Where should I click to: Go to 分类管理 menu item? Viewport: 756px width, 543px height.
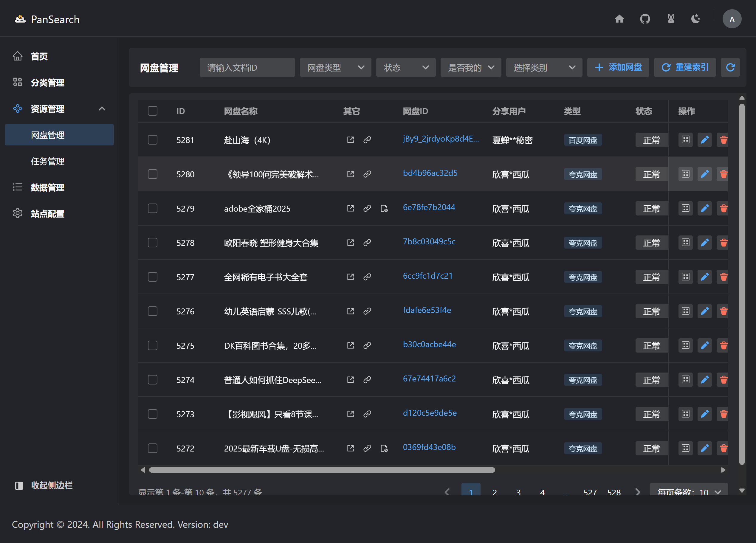coord(48,83)
